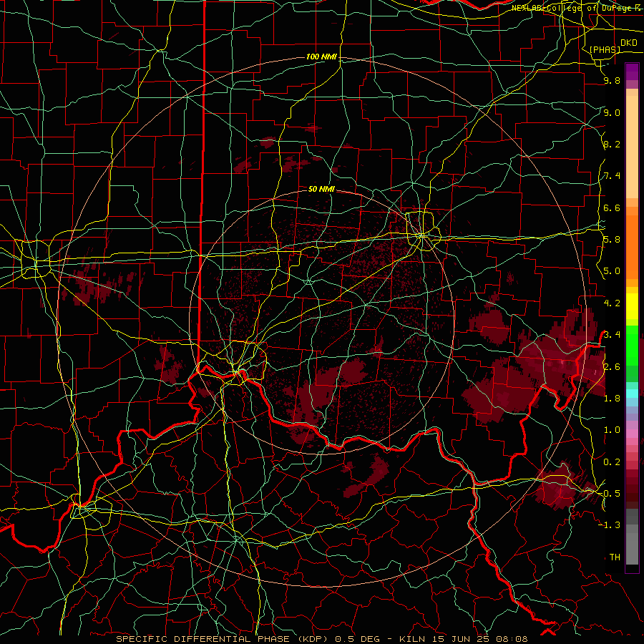644x644 pixels.
Task: Click the 7.4 value on the color scale
Action: 612,176
